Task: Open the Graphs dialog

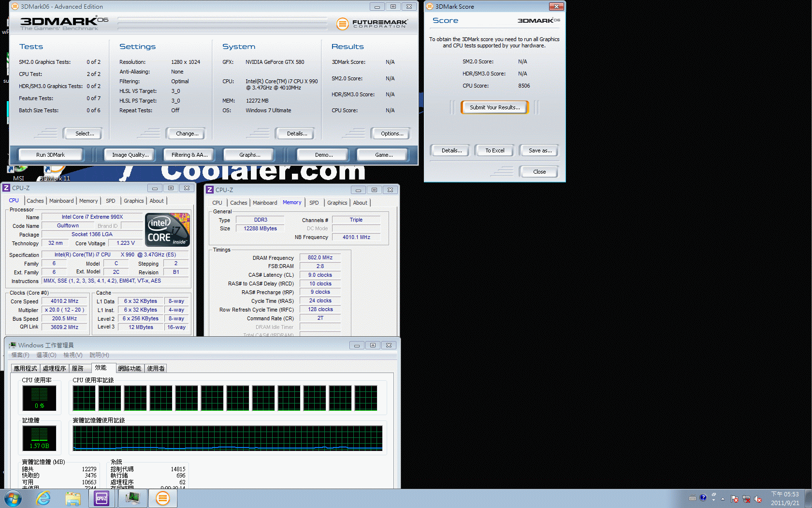Action: (x=249, y=155)
